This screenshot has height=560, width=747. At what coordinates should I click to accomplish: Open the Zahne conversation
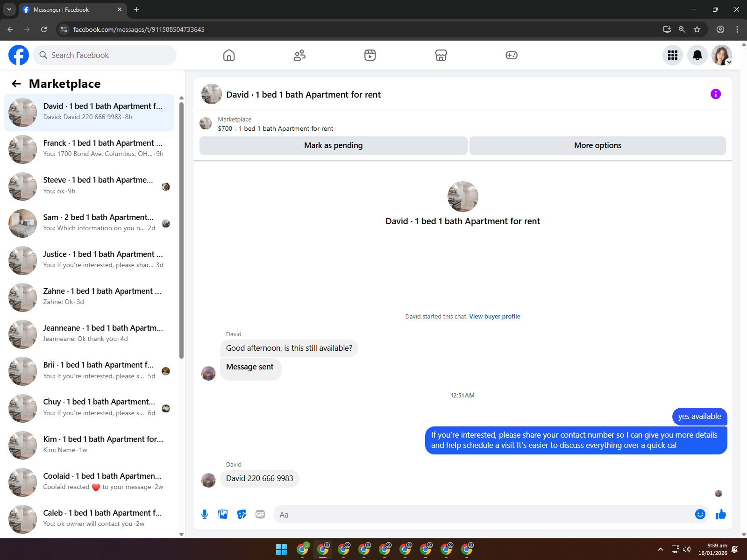(89, 297)
